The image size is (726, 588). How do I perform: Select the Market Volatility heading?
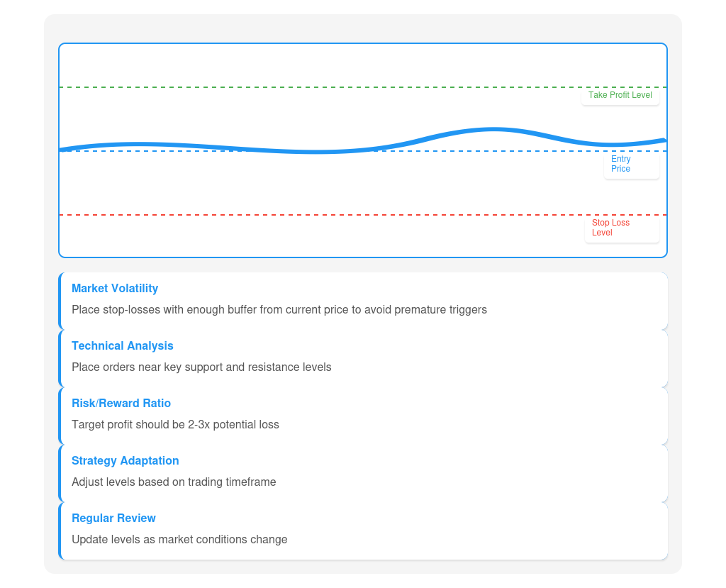(x=115, y=289)
